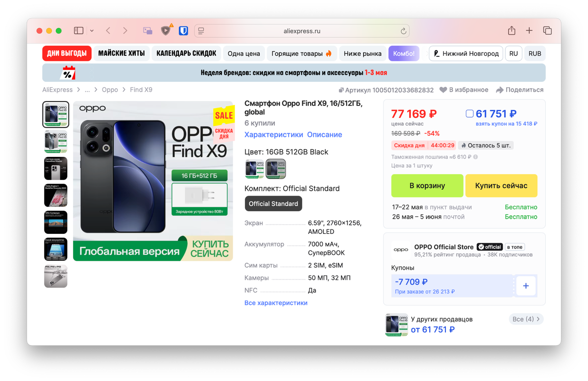Go back to previous page
Viewport: 588px width, 381px height.
(x=108, y=30)
